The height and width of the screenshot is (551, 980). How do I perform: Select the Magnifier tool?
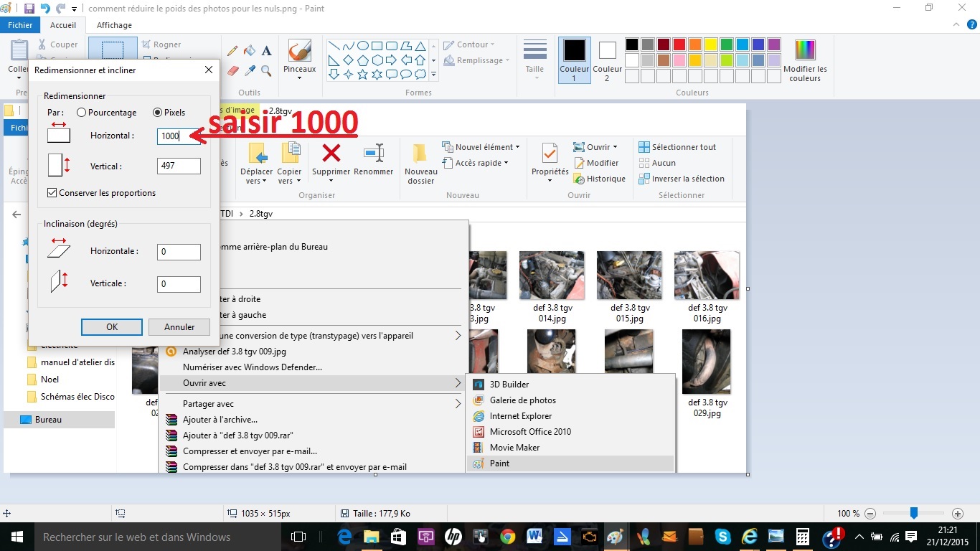click(266, 70)
